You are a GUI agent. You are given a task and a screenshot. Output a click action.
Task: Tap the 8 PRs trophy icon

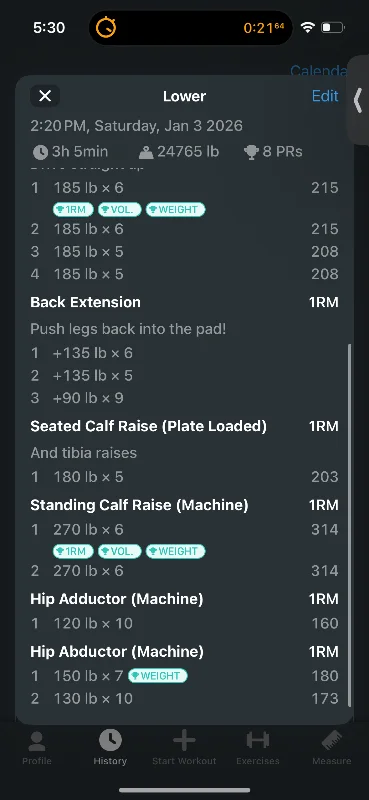tap(251, 152)
